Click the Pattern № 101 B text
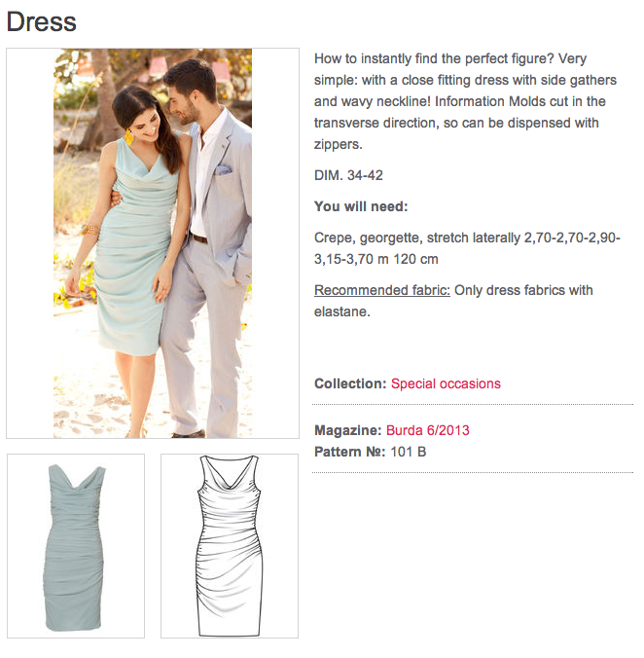Viewport: 644px width, 658px height. 371,452
